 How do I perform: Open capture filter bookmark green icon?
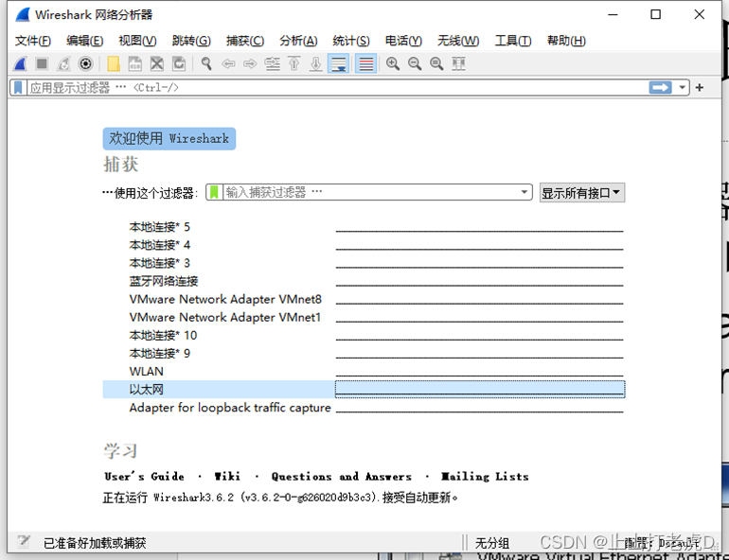[214, 192]
